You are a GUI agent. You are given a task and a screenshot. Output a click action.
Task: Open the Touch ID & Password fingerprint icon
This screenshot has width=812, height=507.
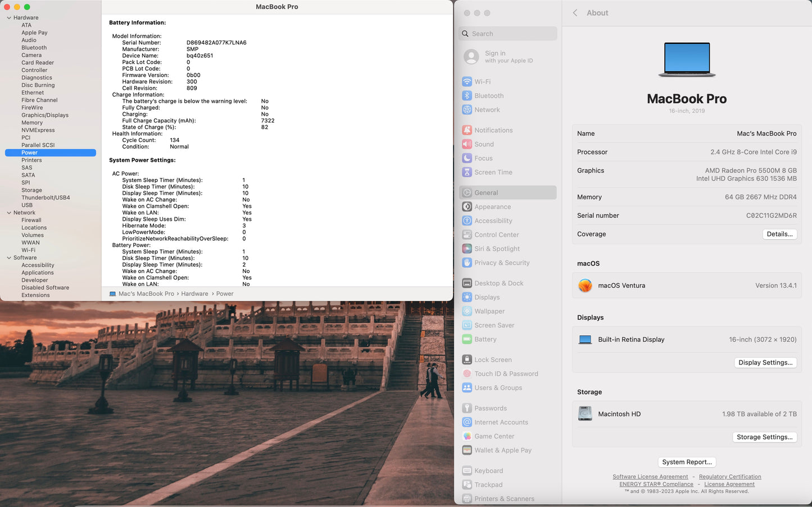point(466,374)
